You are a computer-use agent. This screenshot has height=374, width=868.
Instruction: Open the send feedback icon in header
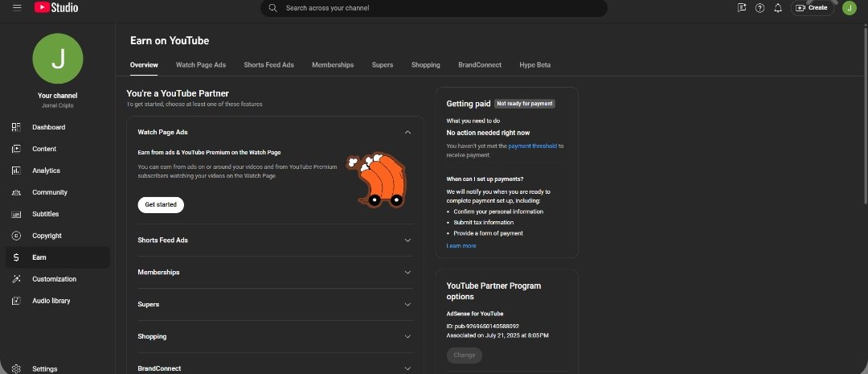(x=742, y=8)
